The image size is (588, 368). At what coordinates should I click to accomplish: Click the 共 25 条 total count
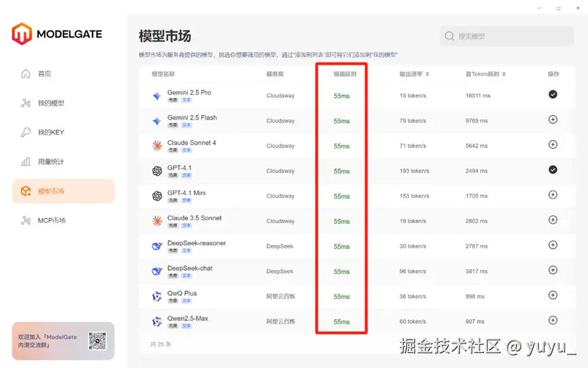pyautogui.click(x=160, y=344)
